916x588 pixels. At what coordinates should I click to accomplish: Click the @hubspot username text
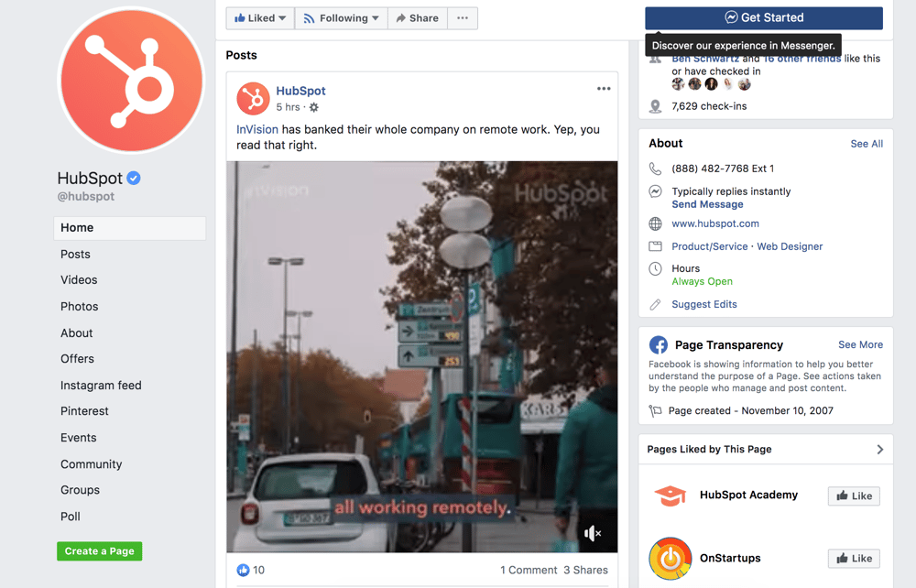click(86, 197)
